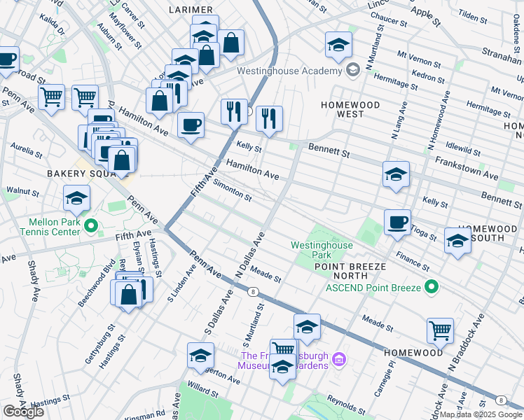Select the Willard St street label

(203, 389)
